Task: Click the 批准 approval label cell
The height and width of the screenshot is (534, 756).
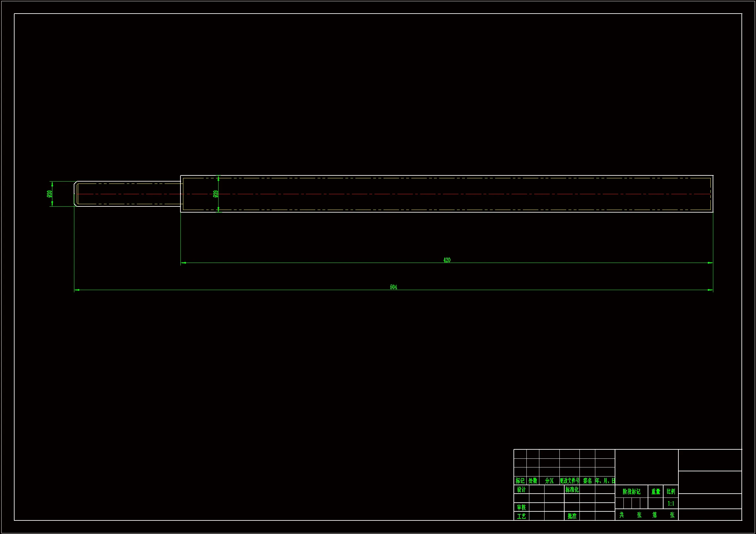Action: click(572, 516)
